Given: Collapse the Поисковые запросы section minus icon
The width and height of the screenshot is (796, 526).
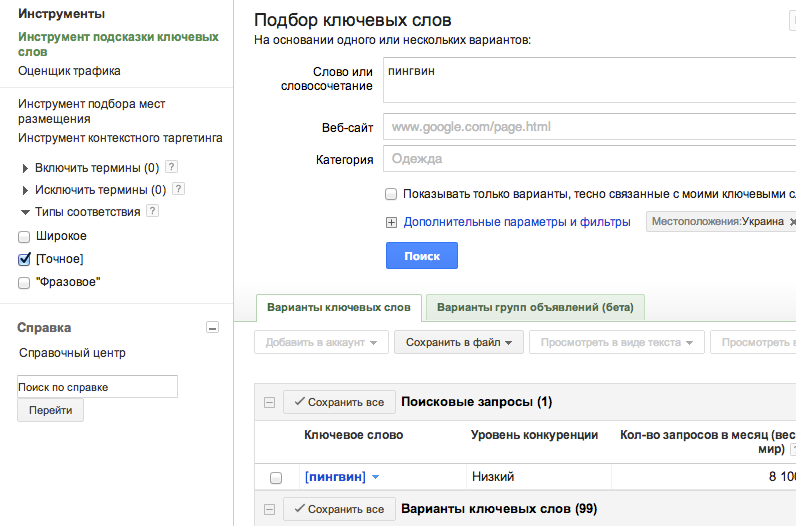Looking at the screenshot, I should click(x=269, y=402).
